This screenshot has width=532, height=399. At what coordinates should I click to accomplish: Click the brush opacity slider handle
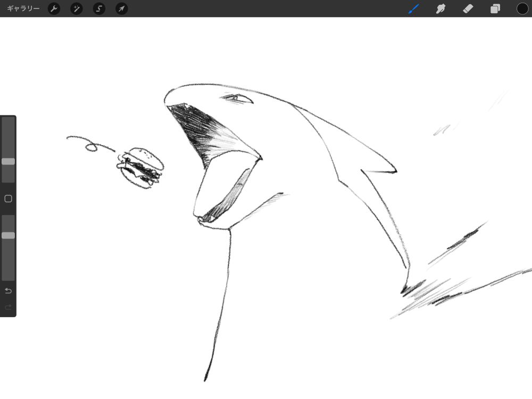(x=8, y=236)
